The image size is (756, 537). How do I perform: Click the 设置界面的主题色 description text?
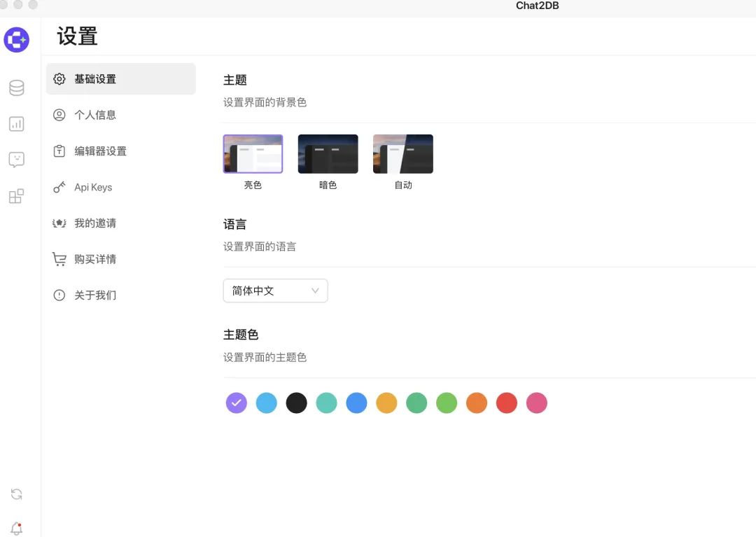(265, 357)
